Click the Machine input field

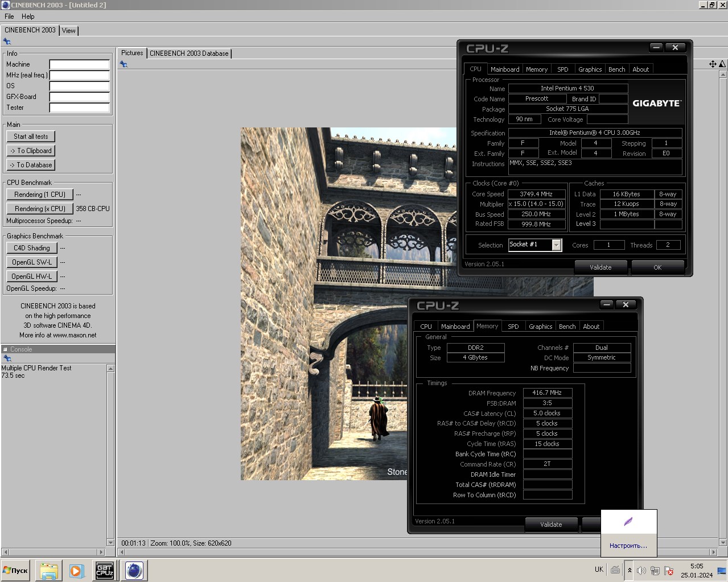click(79, 64)
